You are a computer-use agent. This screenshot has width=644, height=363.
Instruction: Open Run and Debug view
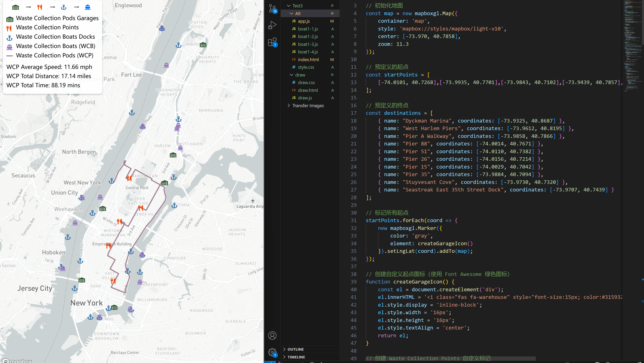click(x=272, y=25)
